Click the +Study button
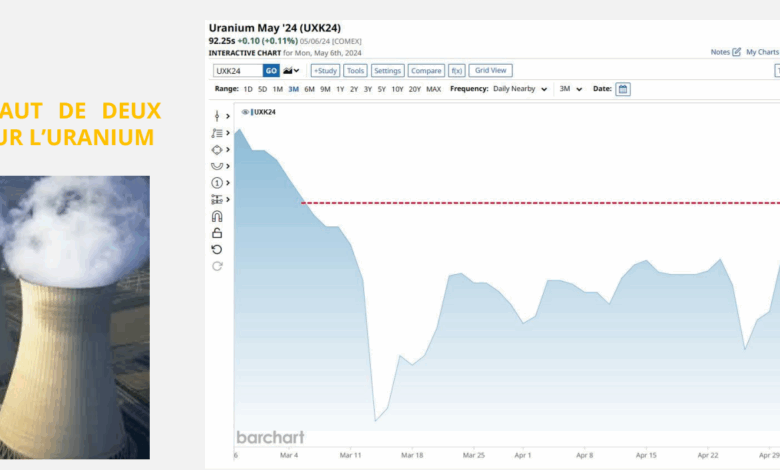This screenshot has height=470, width=780. pos(325,71)
